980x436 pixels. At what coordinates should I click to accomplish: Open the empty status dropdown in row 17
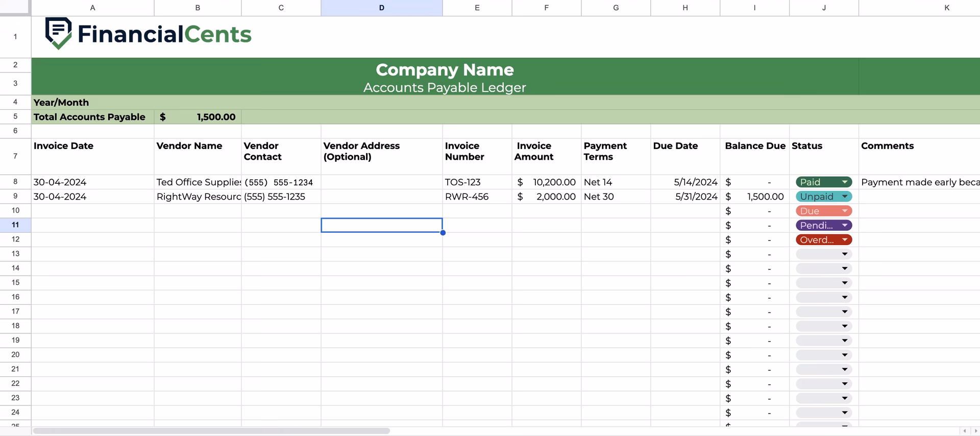(823, 311)
